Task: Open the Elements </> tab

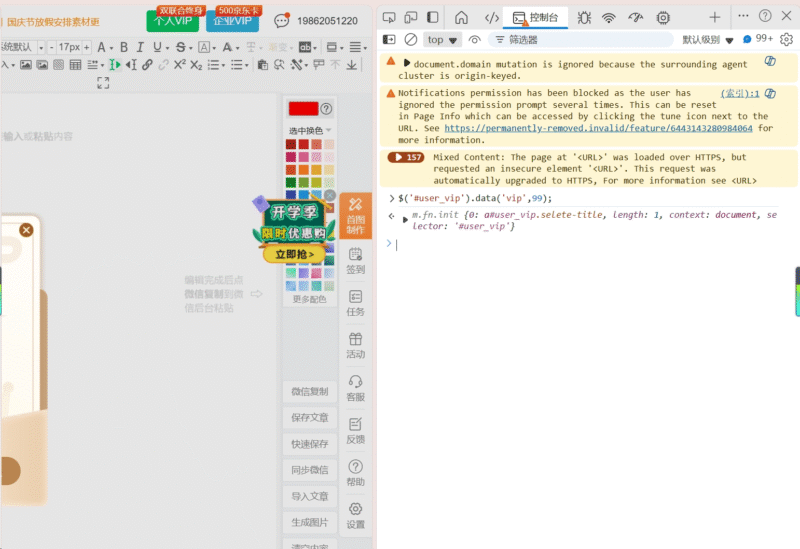Action: tap(491, 17)
